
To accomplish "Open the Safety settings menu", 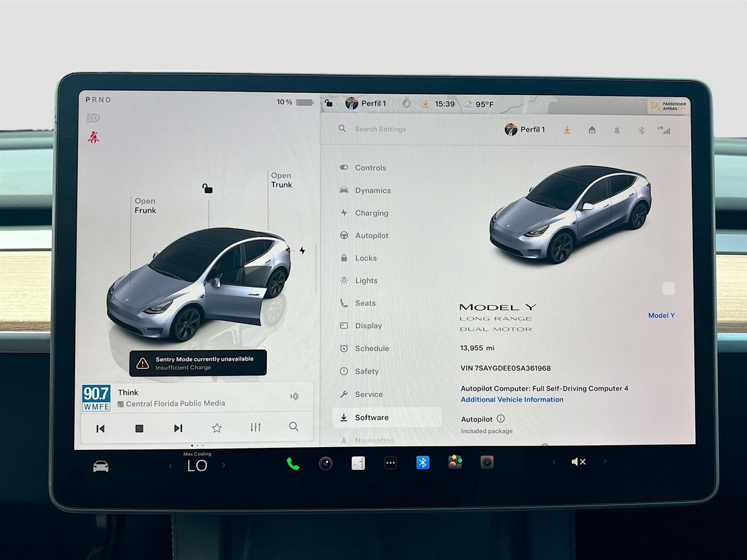I will pos(359,371).
